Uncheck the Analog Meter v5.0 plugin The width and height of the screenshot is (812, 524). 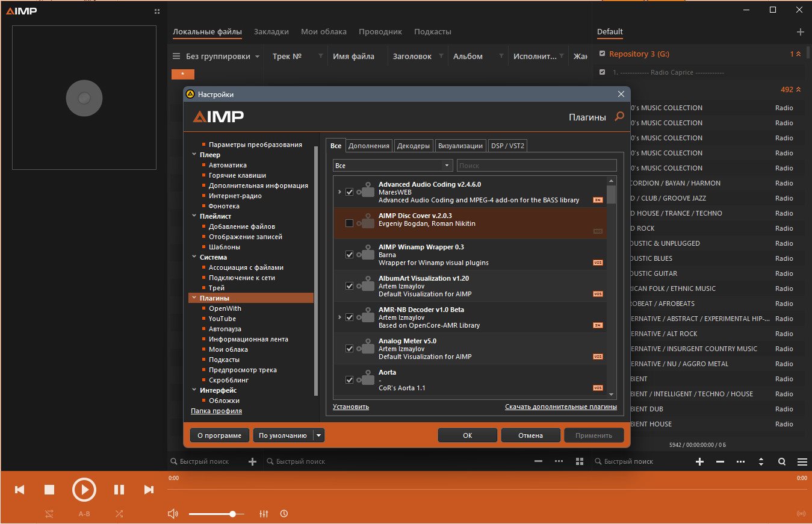pos(349,349)
